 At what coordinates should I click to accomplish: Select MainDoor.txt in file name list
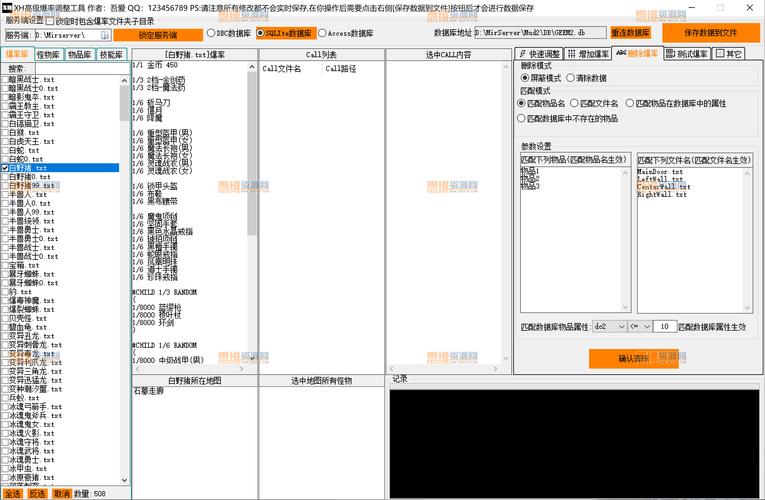point(660,172)
